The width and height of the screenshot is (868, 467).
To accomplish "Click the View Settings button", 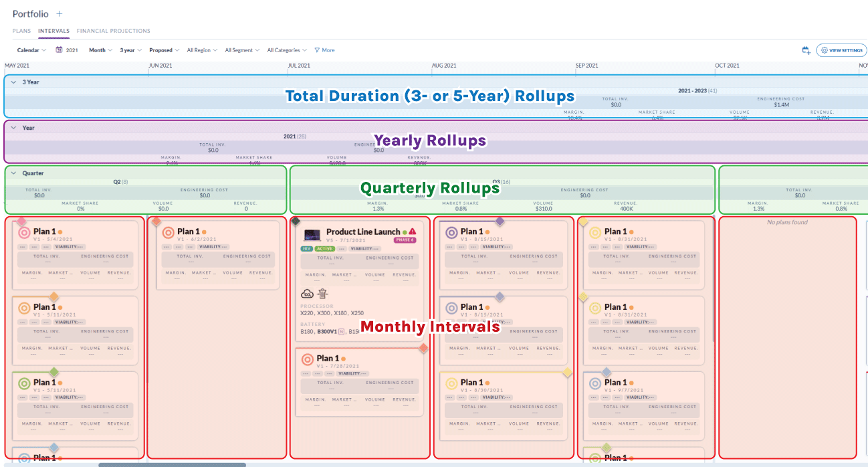I will pyautogui.click(x=842, y=50).
